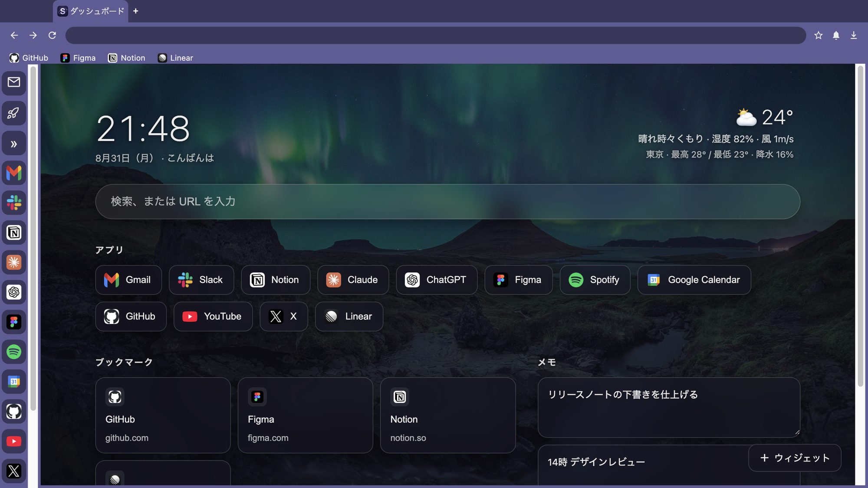868x488 pixels.
Task: Open downloads icon
Action: click(x=854, y=35)
